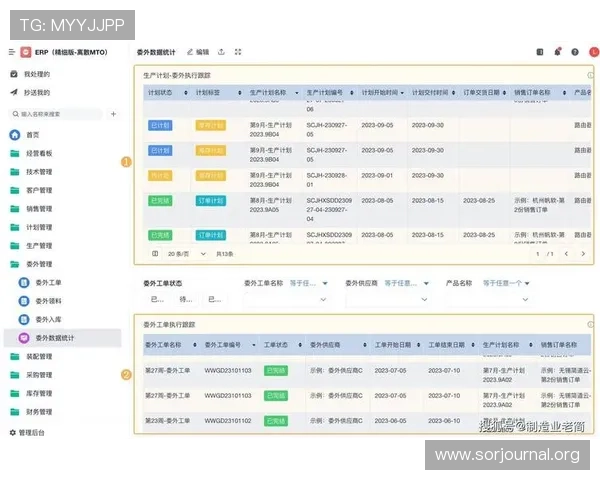Click the yellow status tag in the SCJH-230928-01 row

pos(160,176)
